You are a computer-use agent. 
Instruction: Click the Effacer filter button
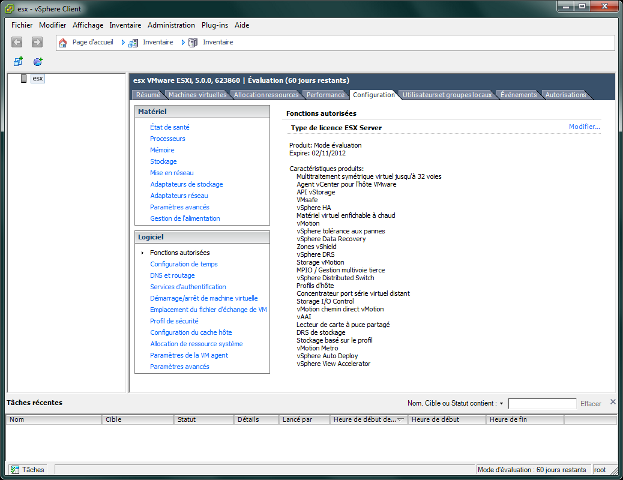[590, 403]
